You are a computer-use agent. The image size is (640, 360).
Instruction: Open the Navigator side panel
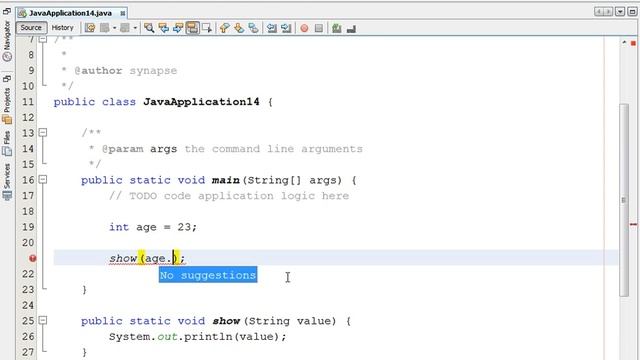click(x=7, y=41)
